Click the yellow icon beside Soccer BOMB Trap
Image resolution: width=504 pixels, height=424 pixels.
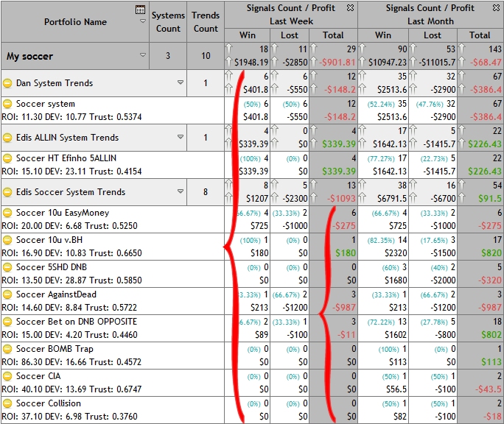(8, 349)
